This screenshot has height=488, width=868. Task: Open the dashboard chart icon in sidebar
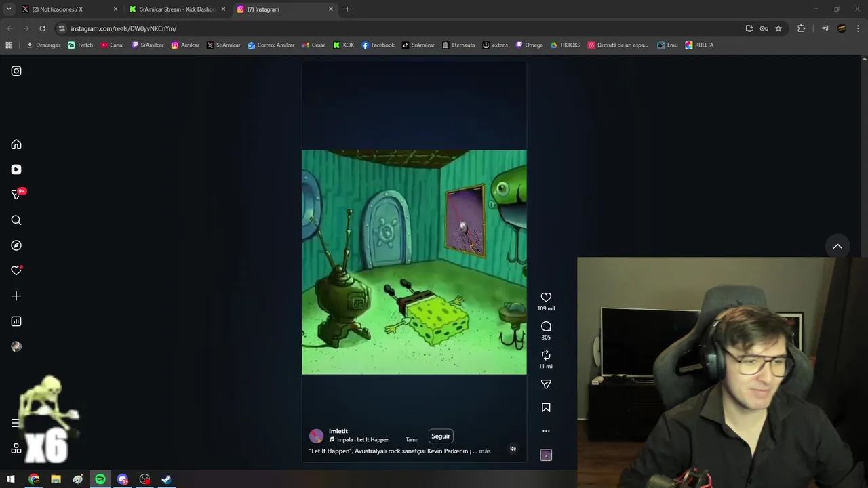point(16,321)
